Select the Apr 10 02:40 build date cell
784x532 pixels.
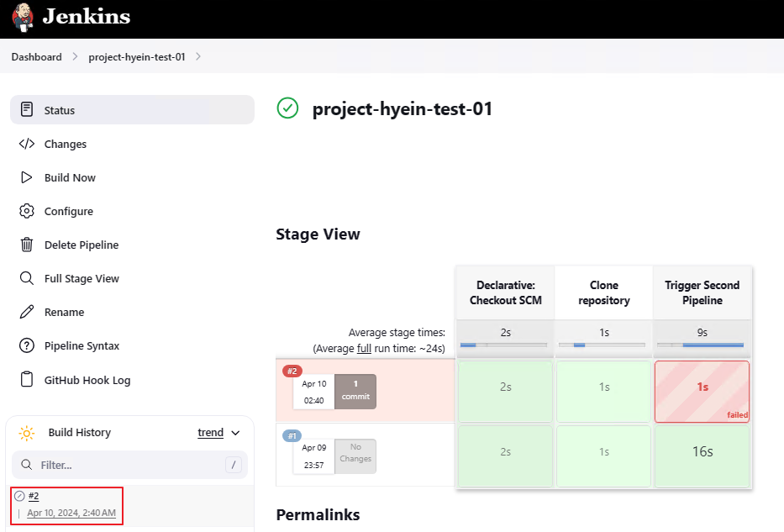[x=314, y=392]
